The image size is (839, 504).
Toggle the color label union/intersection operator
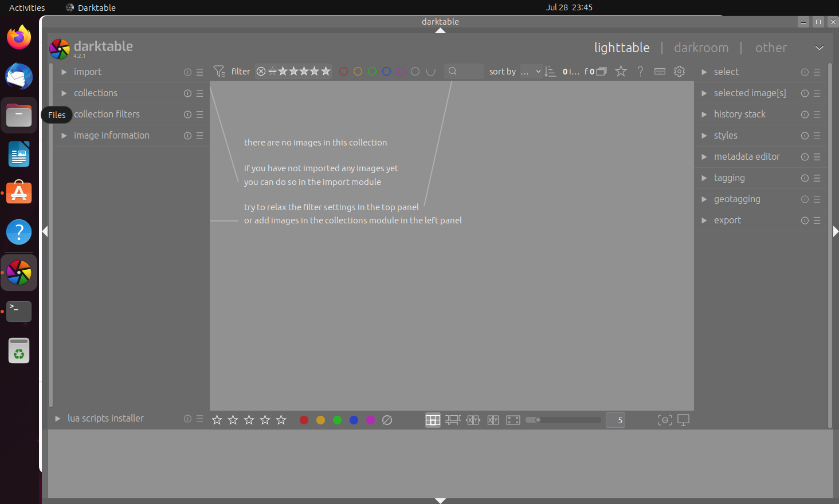pyautogui.click(x=430, y=72)
